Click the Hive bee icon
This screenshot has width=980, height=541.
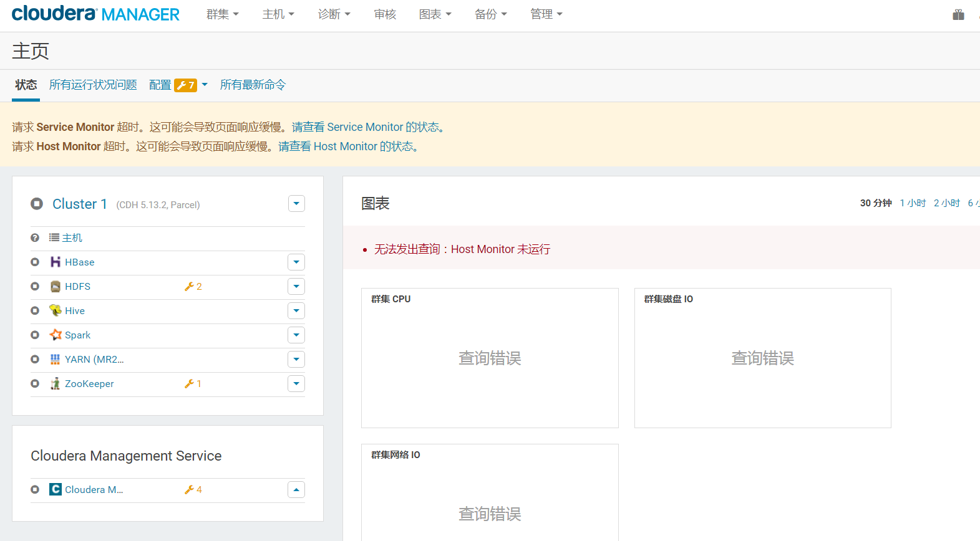56,310
